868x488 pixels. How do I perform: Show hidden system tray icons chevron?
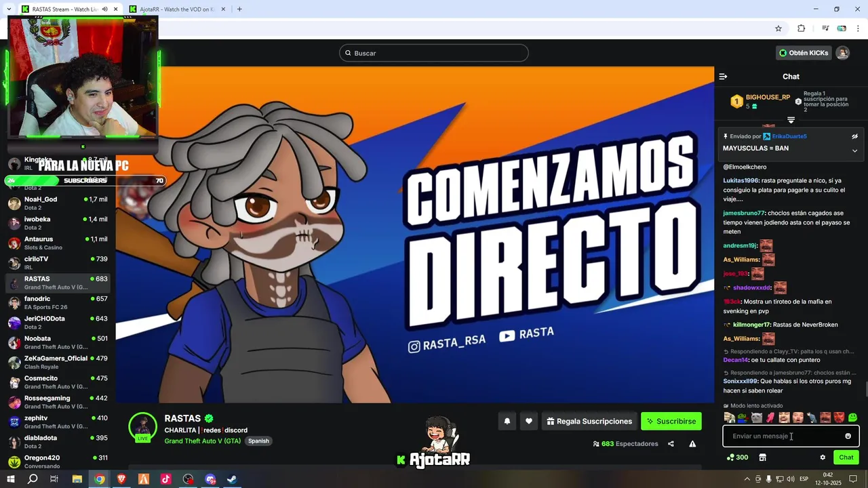coord(747,479)
